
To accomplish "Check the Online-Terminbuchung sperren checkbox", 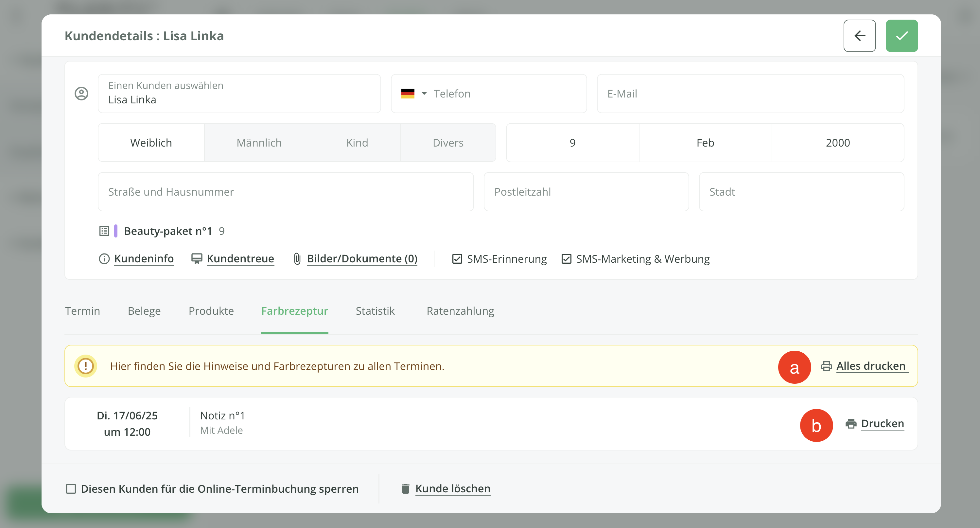I will click(71, 488).
